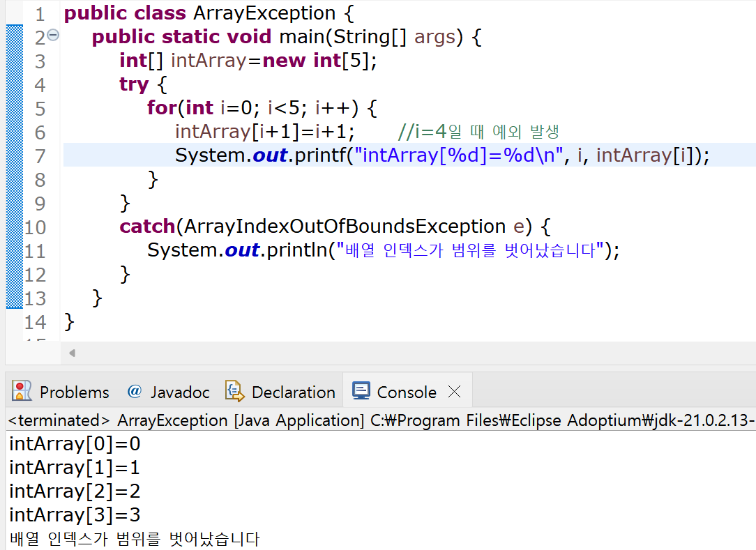Click the Javadoc @ icon
The image size is (756, 550).
click(135, 391)
